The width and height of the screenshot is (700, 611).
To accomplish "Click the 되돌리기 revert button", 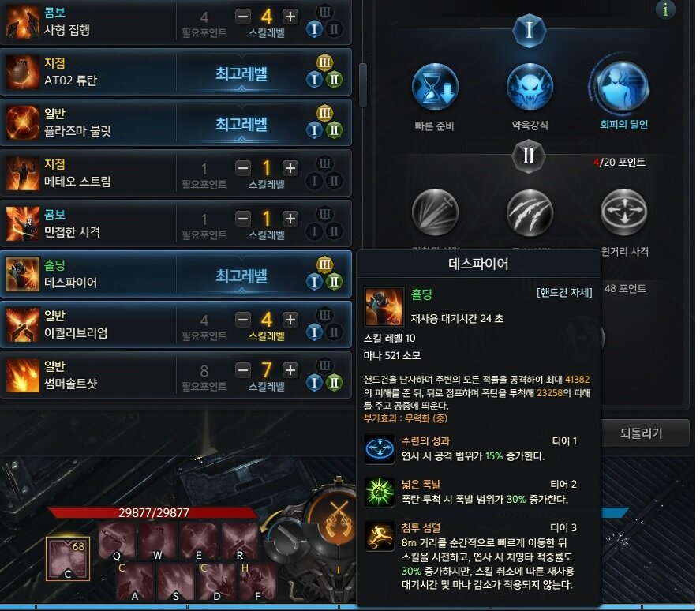I will [x=641, y=433].
